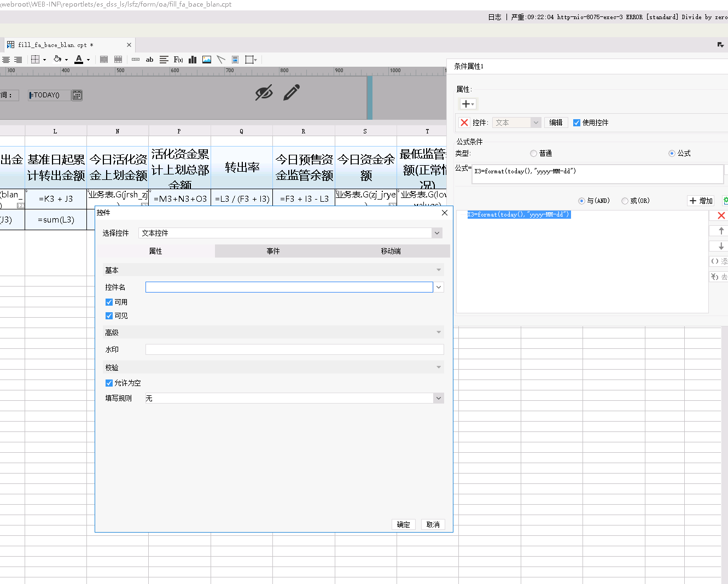728x584 pixels.
Task: Insert formula with the F(x) icon
Action: pos(178,60)
